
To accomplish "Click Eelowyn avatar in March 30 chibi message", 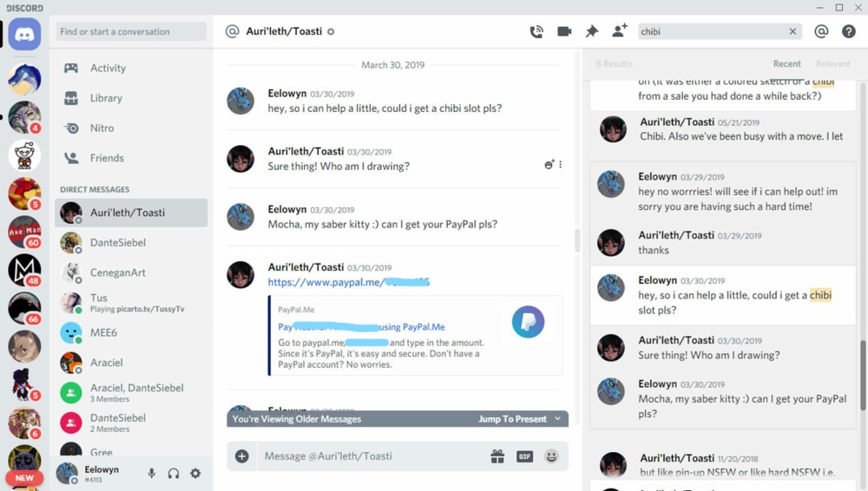I will (x=240, y=101).
